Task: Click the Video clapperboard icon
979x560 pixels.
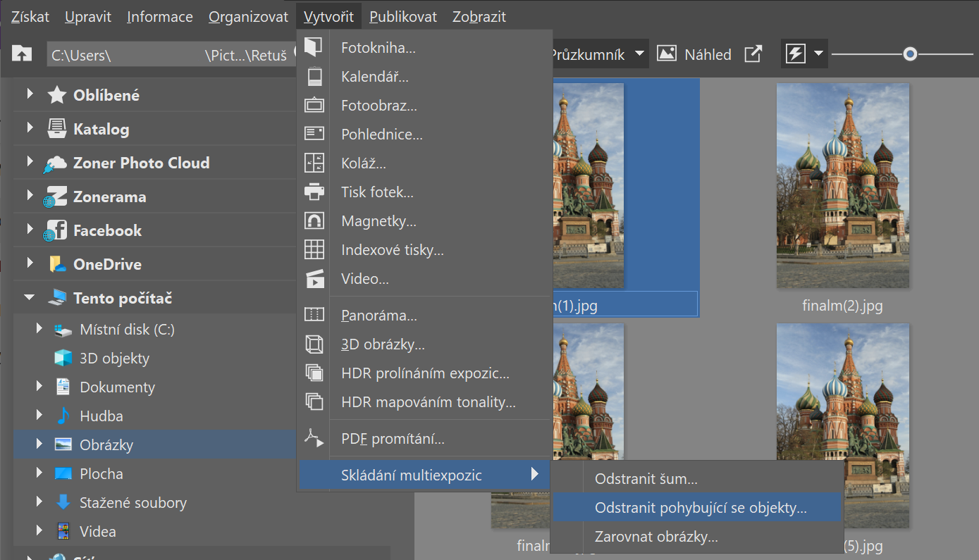Action: (314, 279)
